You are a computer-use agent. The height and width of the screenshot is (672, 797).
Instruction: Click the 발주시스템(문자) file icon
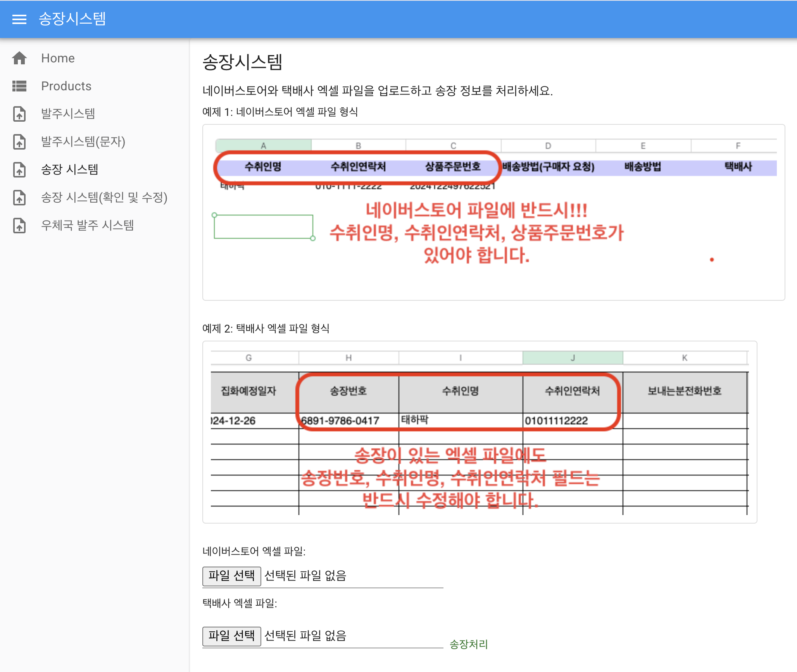point(19,142)
